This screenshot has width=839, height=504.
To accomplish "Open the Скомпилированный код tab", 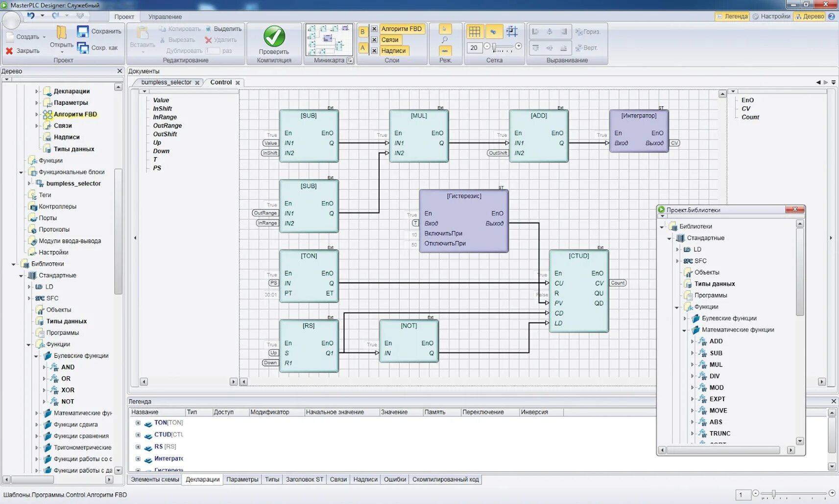I will pyautogui.click(x=445, y=480).
